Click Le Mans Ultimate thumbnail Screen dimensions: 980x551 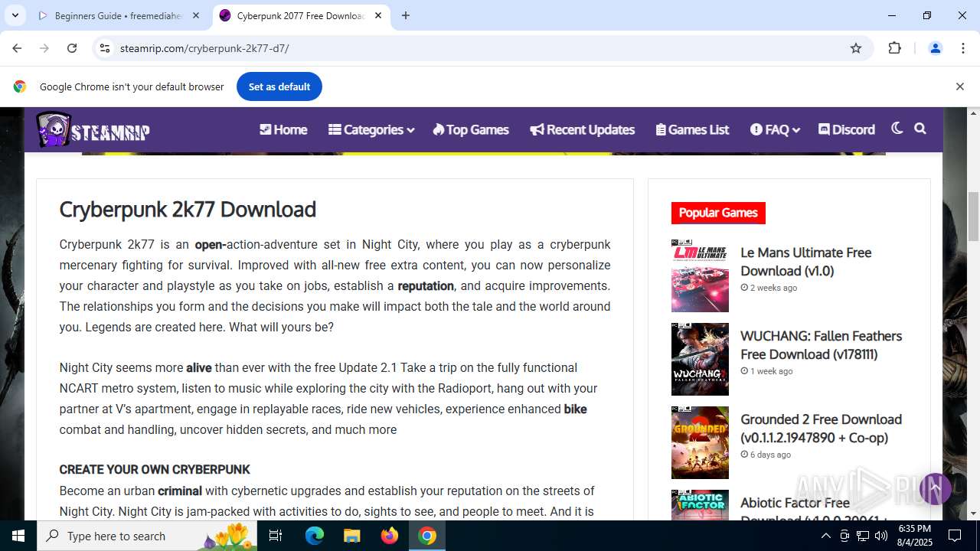pyautogui.click(x=700, y=275)
